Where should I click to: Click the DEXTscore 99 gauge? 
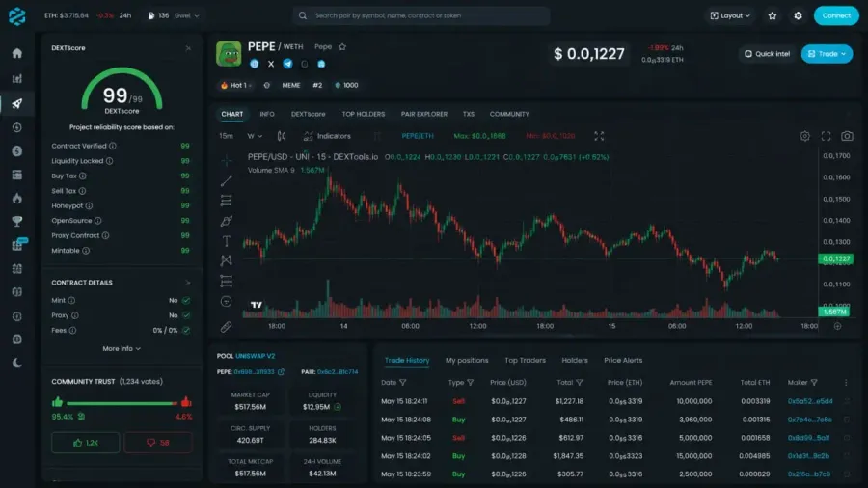[x=122, y=92]
